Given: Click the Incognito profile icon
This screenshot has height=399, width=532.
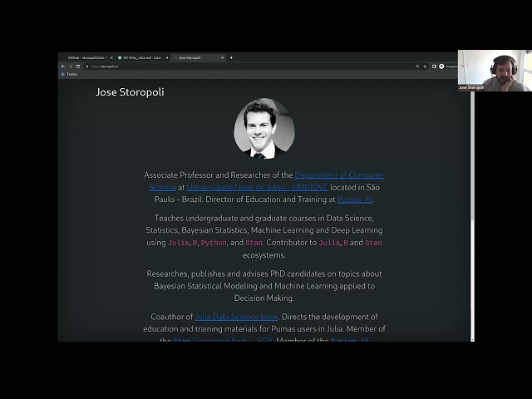Looking at the screenshot, I should pos(441,66).
